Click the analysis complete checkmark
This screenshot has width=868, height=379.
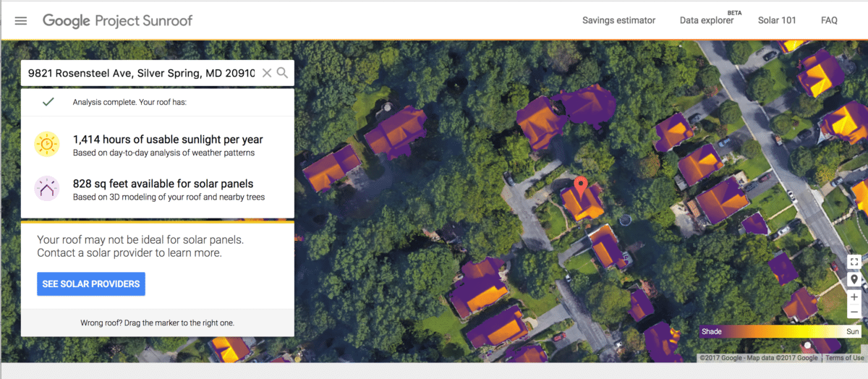(x=48, y=102)
